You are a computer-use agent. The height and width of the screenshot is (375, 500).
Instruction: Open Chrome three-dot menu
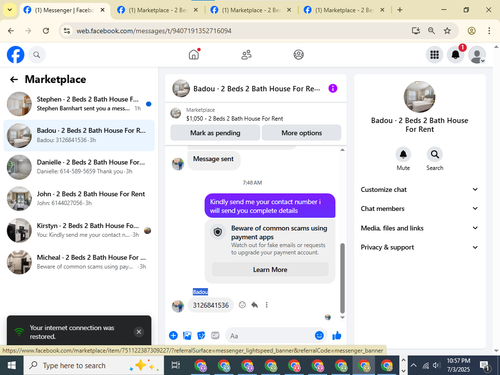point(489,31)
